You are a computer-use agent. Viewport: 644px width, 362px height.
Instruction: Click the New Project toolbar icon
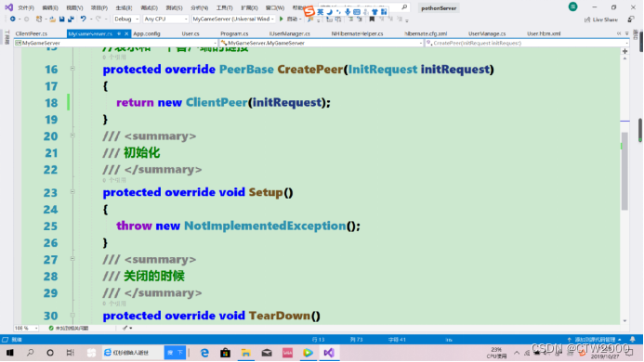(x=39, y=19)
